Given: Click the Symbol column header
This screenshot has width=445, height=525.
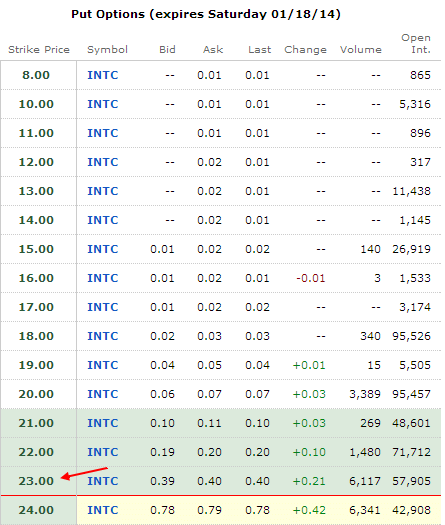Looking at the screenshot, I should (107, 50).
